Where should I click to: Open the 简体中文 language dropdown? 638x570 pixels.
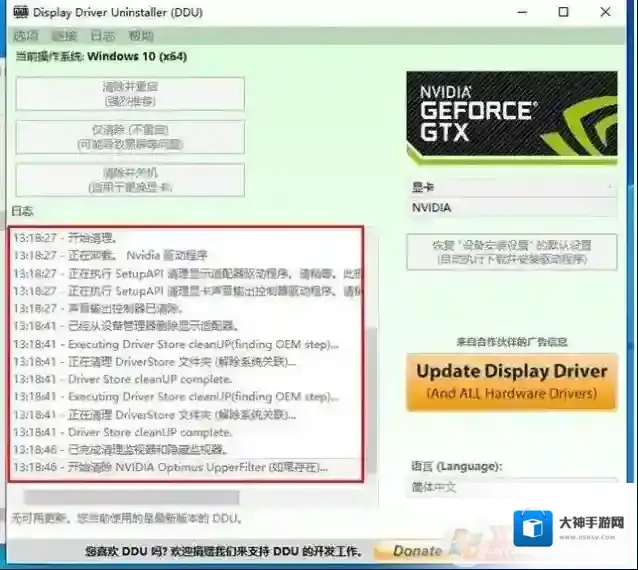(x=511, y=487)
